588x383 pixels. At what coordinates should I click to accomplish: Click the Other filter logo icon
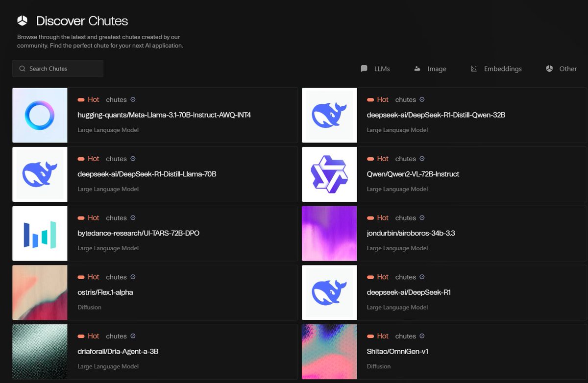click(549, 69)
